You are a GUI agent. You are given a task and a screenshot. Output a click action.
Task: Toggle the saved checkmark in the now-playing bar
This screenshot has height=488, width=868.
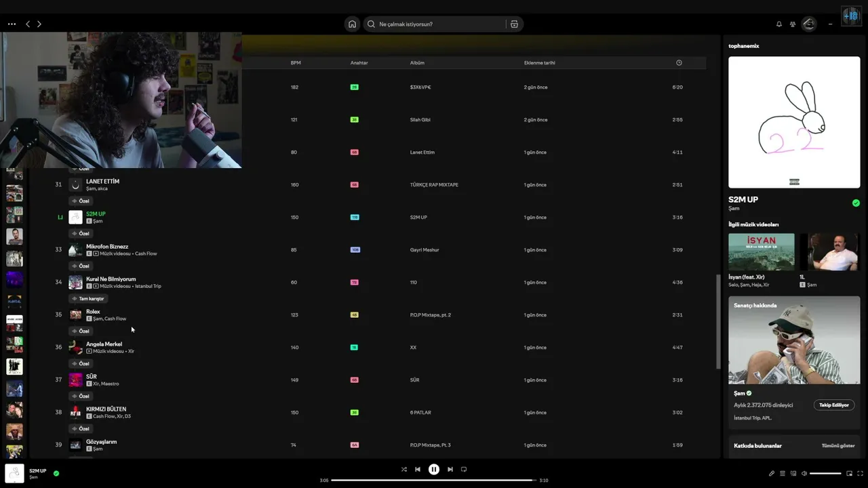tap(56, 473)
